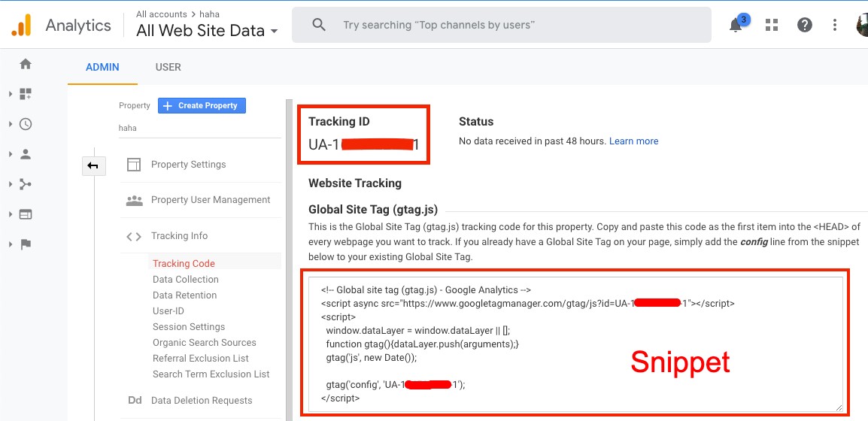This screenshot has width=868, height=421.
Task: Click the Create Property button
Action: click(202, 106)
